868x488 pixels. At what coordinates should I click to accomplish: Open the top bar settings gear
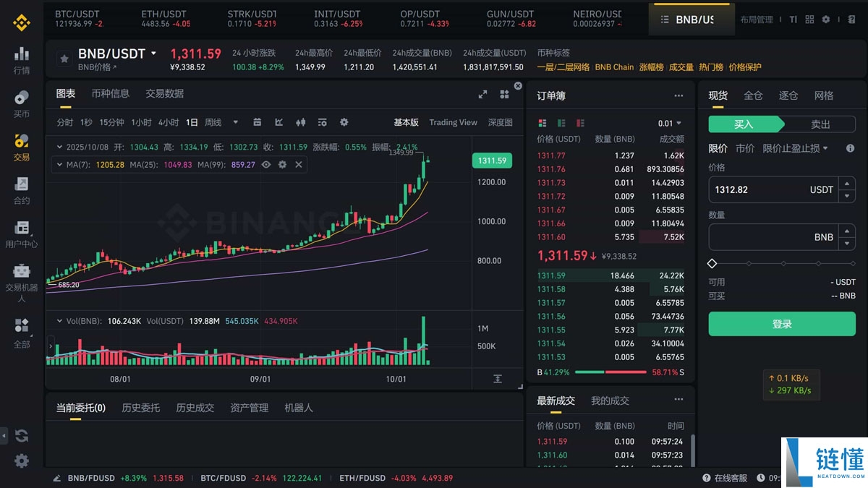click(826, 20)
